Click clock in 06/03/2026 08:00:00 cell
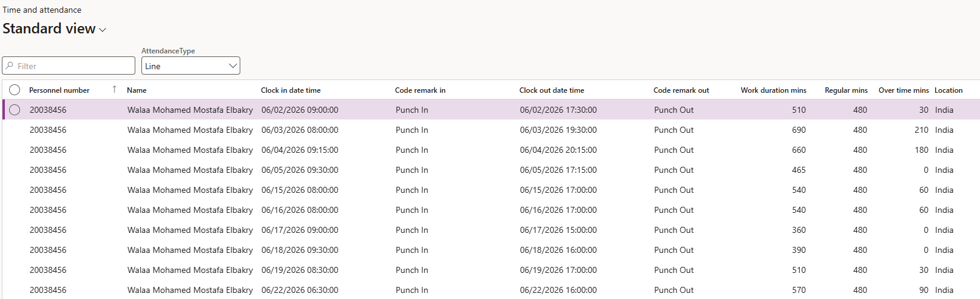 [300, 130]
